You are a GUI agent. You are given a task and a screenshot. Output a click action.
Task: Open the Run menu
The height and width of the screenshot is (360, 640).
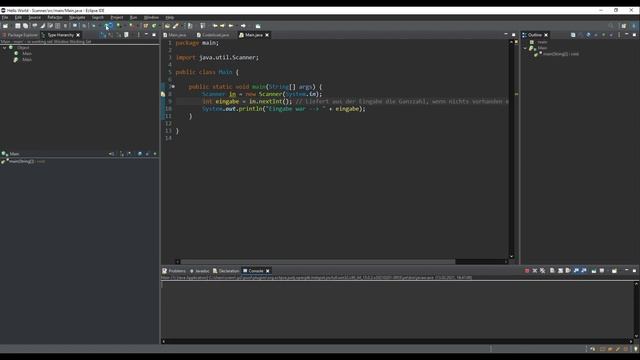pos(133,18)
